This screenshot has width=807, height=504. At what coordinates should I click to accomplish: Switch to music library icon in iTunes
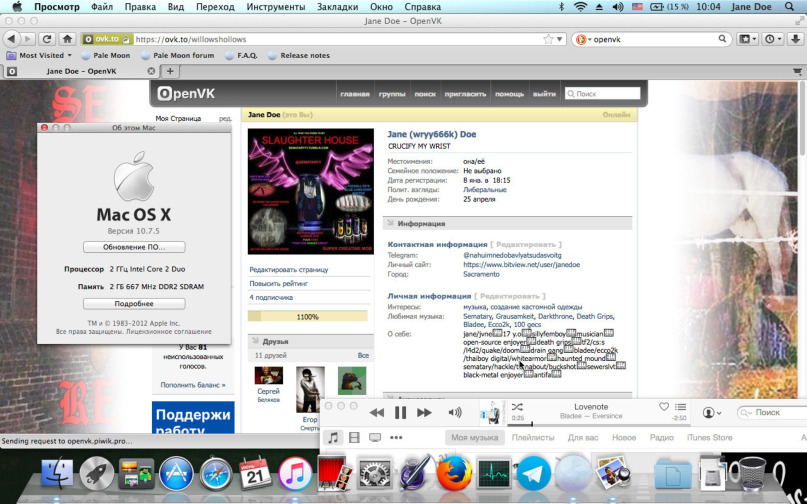333,438
